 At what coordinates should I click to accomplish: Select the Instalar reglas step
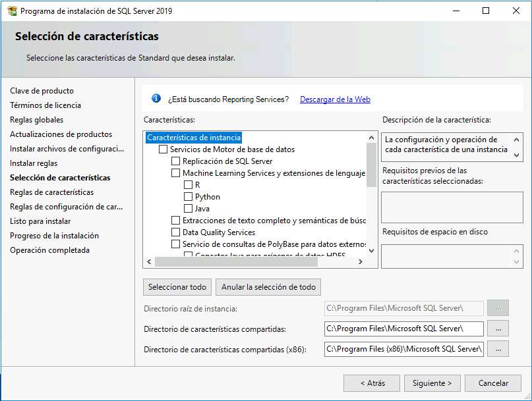pos(34,163)
